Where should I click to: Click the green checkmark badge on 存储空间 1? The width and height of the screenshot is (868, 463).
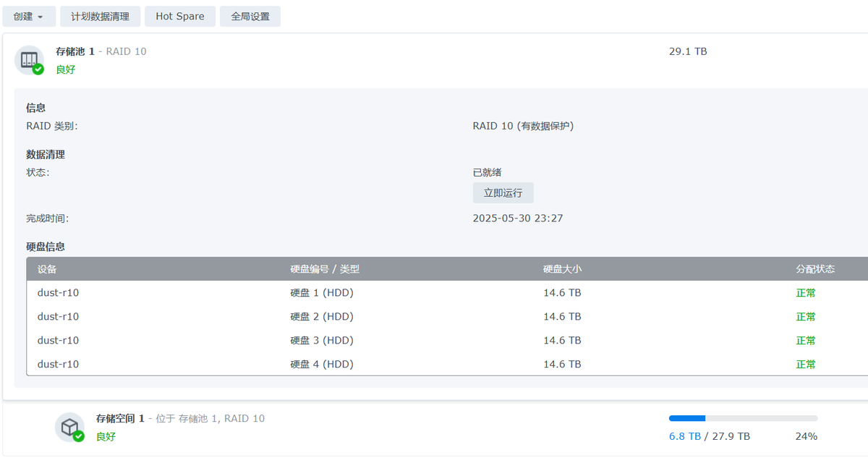click(78, 438)
